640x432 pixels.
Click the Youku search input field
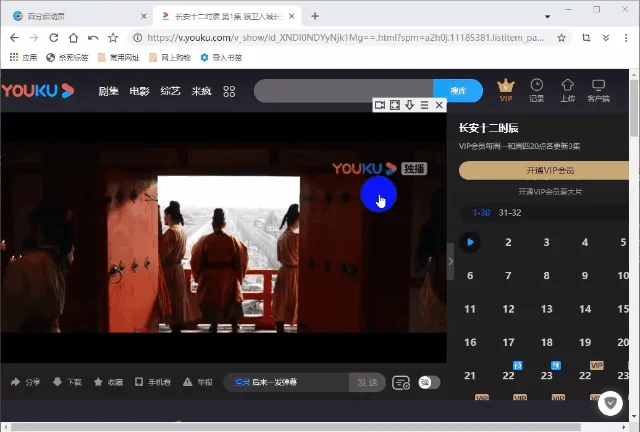point(344,91)
